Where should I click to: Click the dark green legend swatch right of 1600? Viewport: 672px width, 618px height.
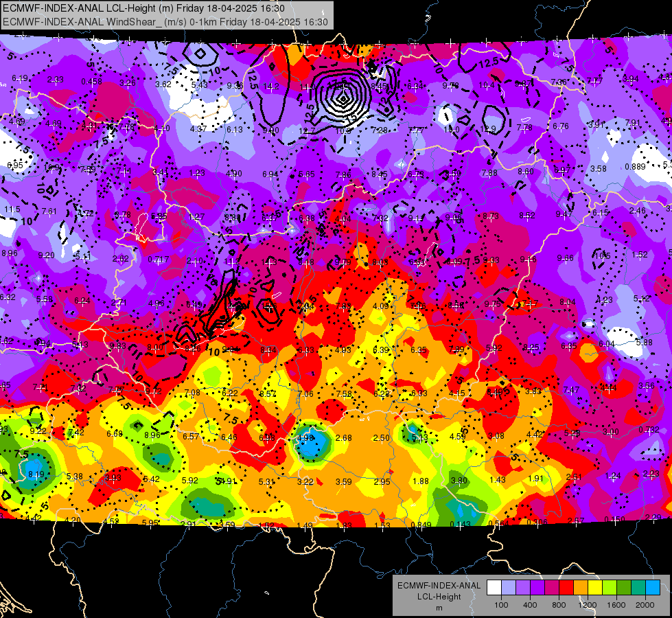click(x=623, y=588)
